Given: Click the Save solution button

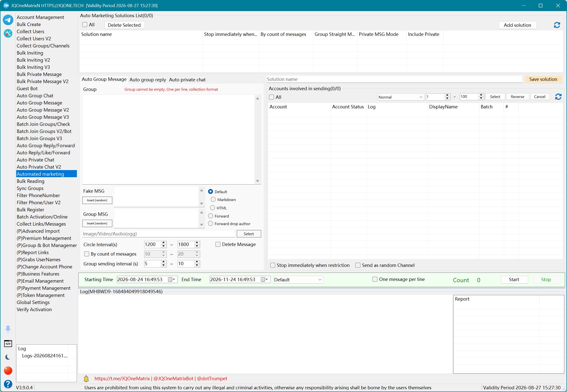Looking at the screenshot, I should coord(543,79).
